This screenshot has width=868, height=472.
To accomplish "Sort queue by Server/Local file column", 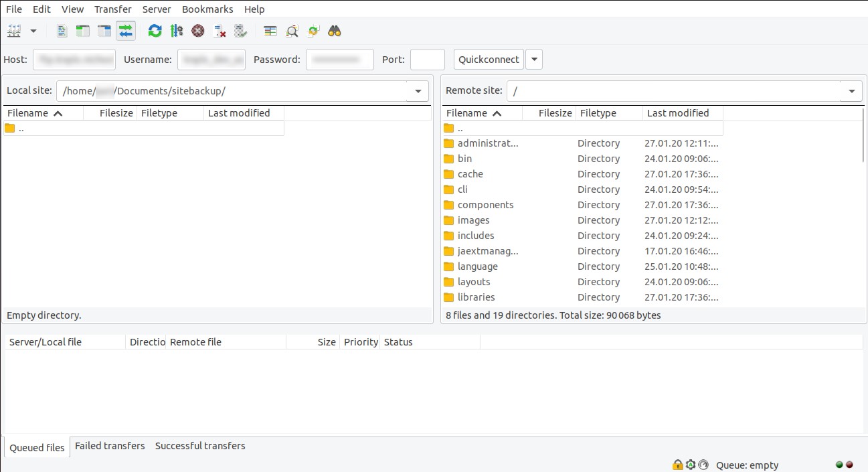I will pos(65,342).
